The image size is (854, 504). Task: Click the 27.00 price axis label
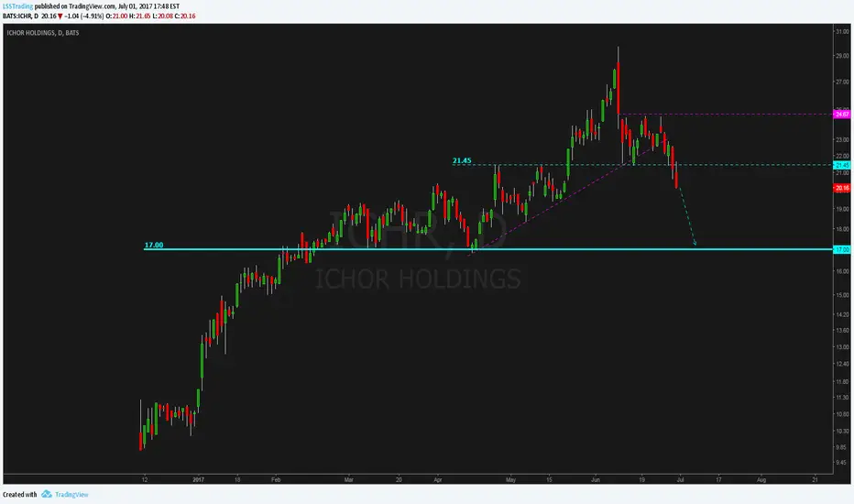click(x=842, y=82)
